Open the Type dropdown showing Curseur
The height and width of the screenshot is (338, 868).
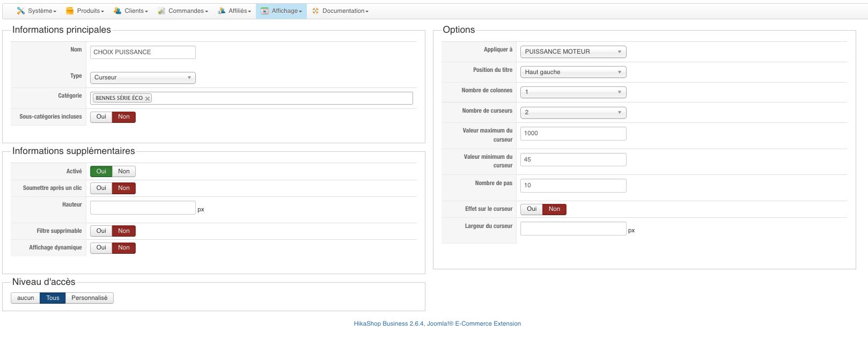pyautogui.click(x=143, y=78)
